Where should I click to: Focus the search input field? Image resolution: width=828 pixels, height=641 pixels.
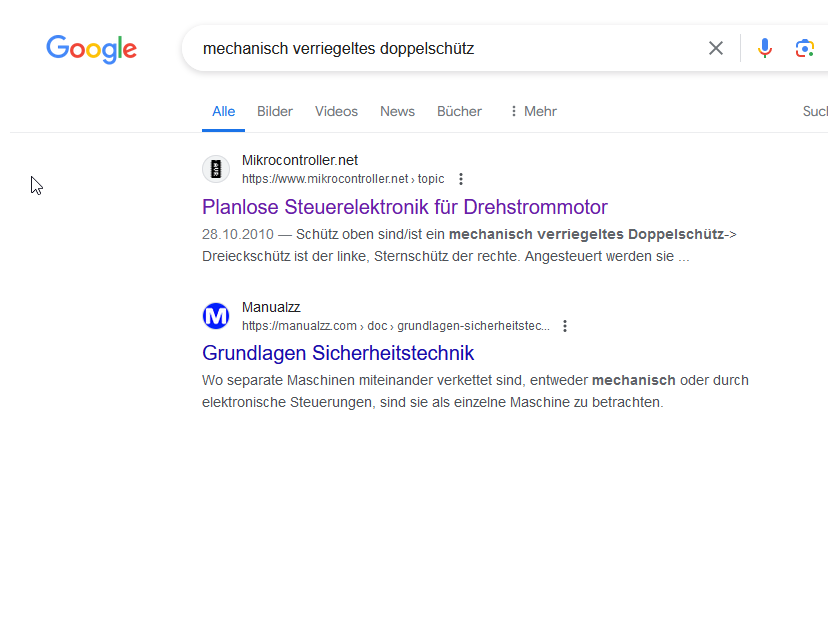(449, 49)
